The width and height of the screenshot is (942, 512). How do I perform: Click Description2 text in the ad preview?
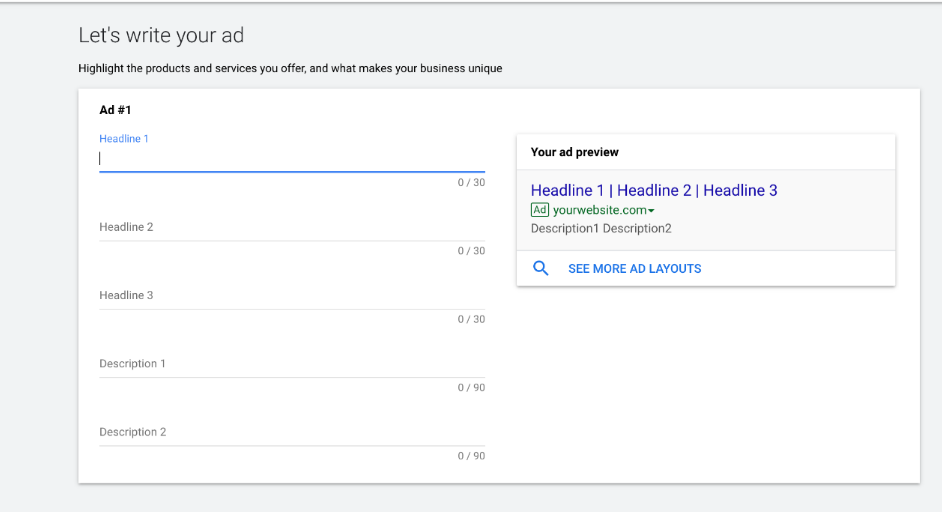(x=637, y=228)
